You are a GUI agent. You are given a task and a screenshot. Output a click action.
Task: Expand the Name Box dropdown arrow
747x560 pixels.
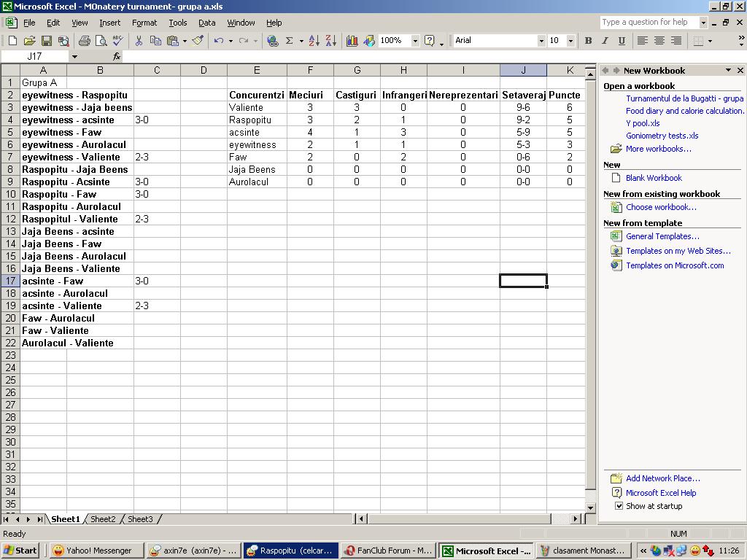[74, 57]
